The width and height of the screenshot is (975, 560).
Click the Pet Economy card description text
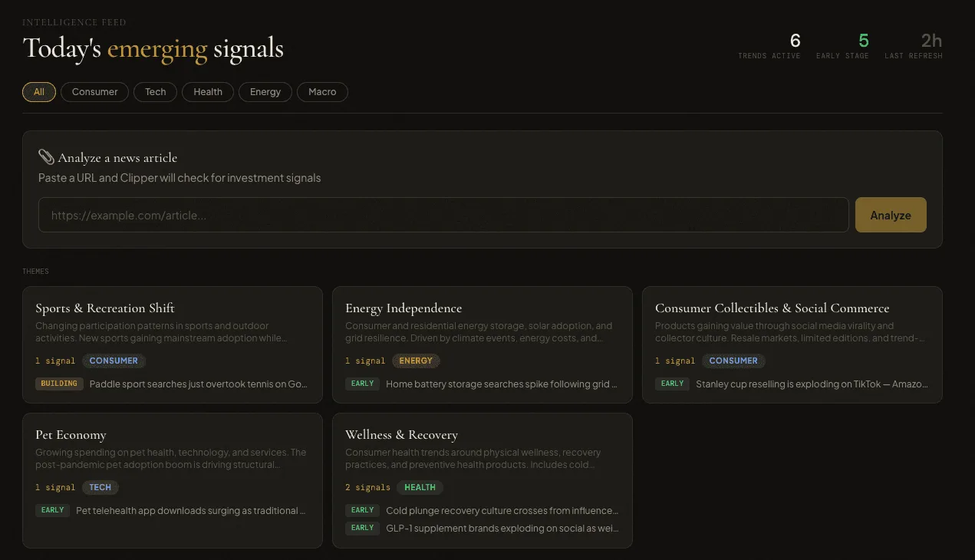click(171, 459)
